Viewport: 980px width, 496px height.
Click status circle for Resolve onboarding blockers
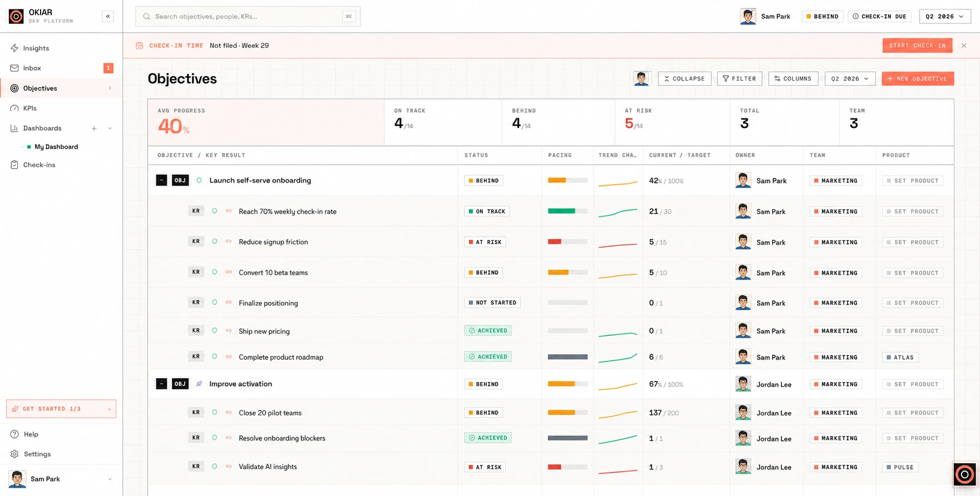[214, 438]
